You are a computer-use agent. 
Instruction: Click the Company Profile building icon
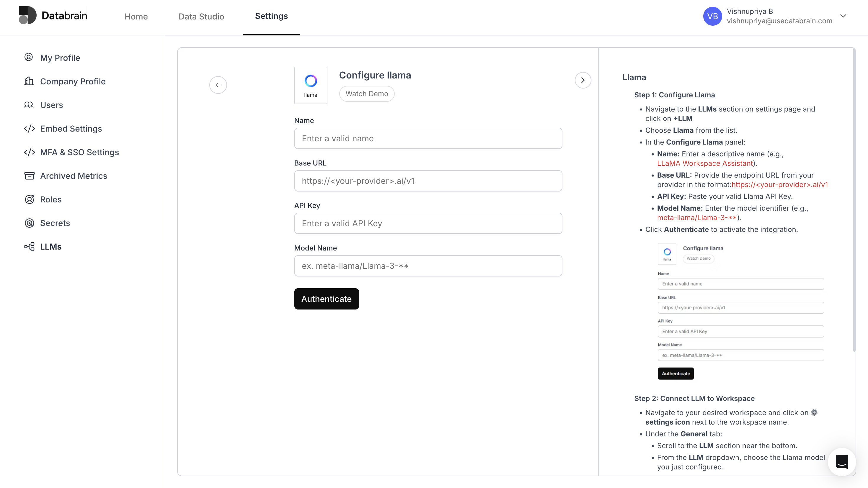click(x=29, y=81)
